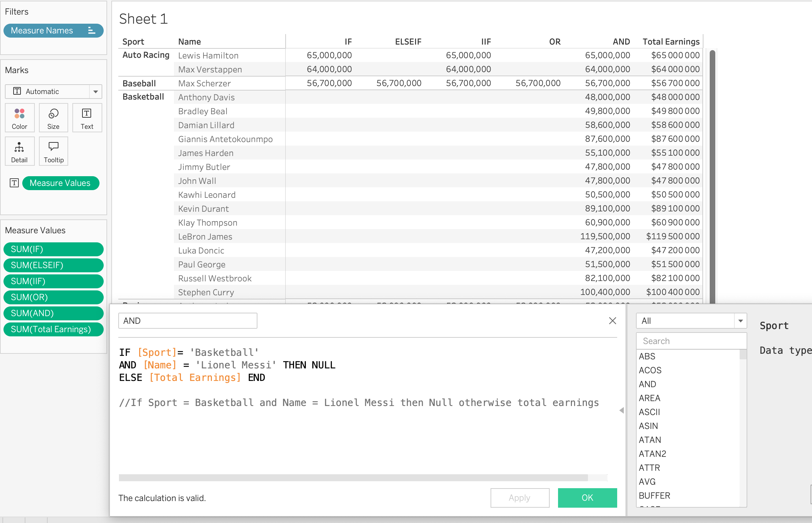Select the SUM(OR) measure pill
This screenshot has height=523, width=812.
(53, 297)
